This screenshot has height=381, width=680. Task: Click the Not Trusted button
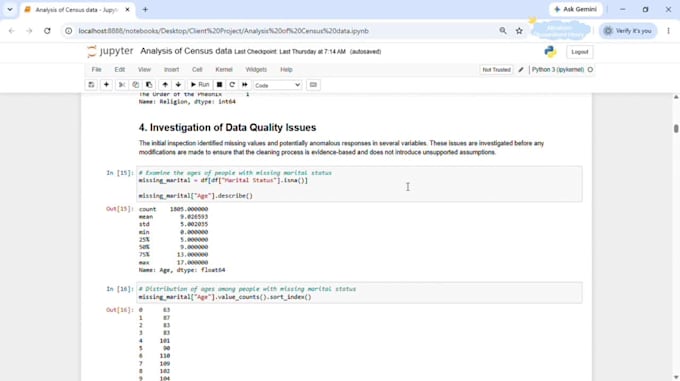496,70
